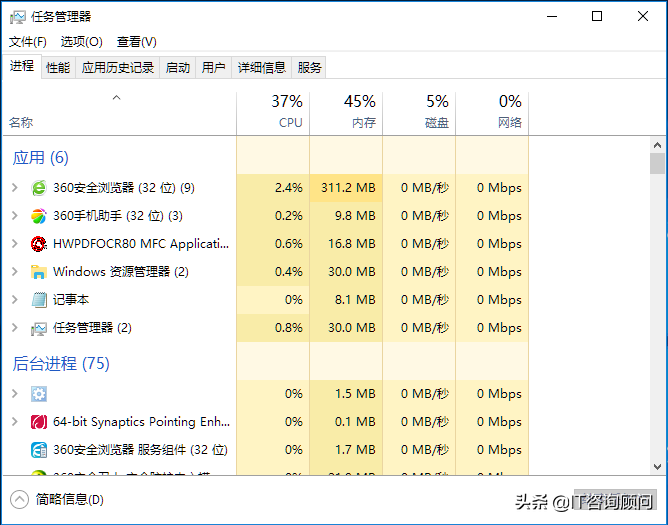668x525 pixels.
Task: Click the Windows 资源管理器 folder icon
Action: pyautogui.click(x=39, y=272)
